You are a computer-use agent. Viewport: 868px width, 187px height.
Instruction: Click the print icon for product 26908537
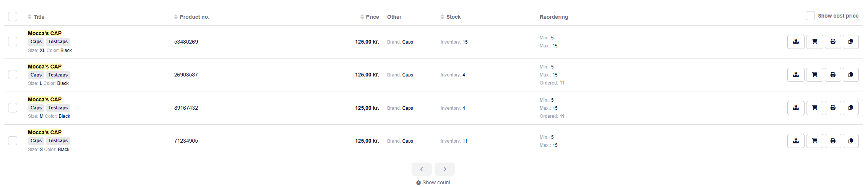(x=833, y=75)
